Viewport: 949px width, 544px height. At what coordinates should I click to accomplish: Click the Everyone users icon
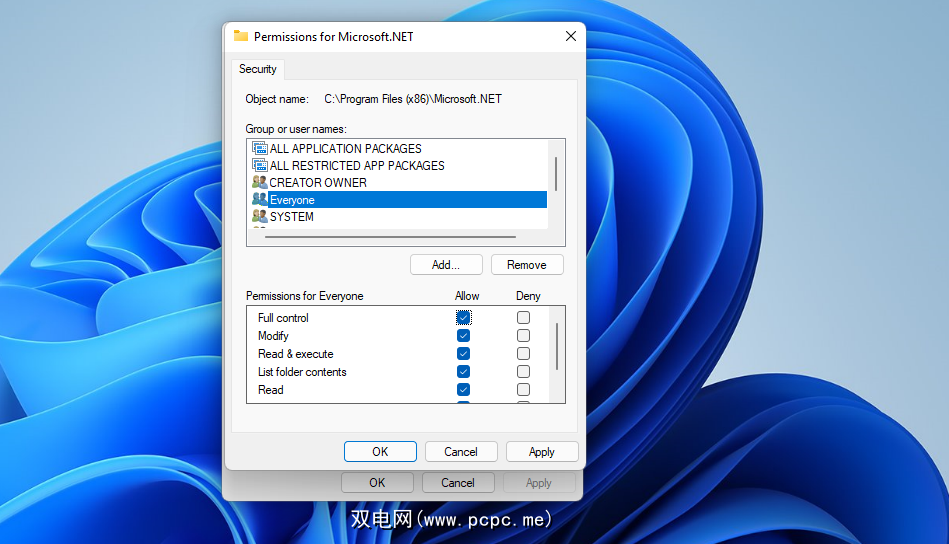click(x=260, y=199)
